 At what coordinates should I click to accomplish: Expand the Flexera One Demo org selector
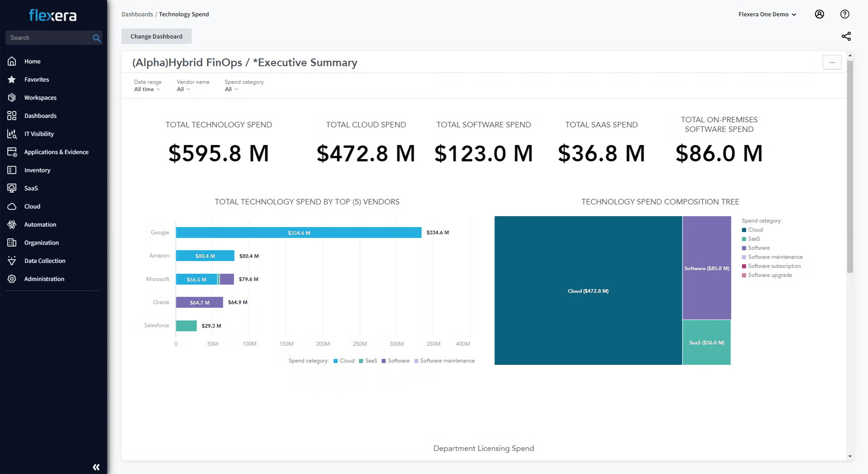[767, 14]
